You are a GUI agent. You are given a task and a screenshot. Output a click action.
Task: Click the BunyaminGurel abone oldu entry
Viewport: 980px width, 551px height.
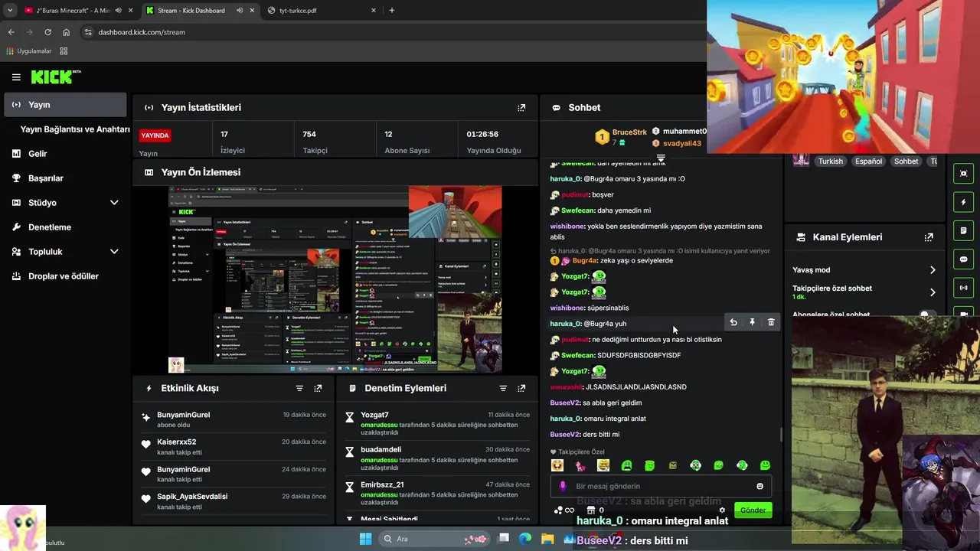tap(234, 419)
